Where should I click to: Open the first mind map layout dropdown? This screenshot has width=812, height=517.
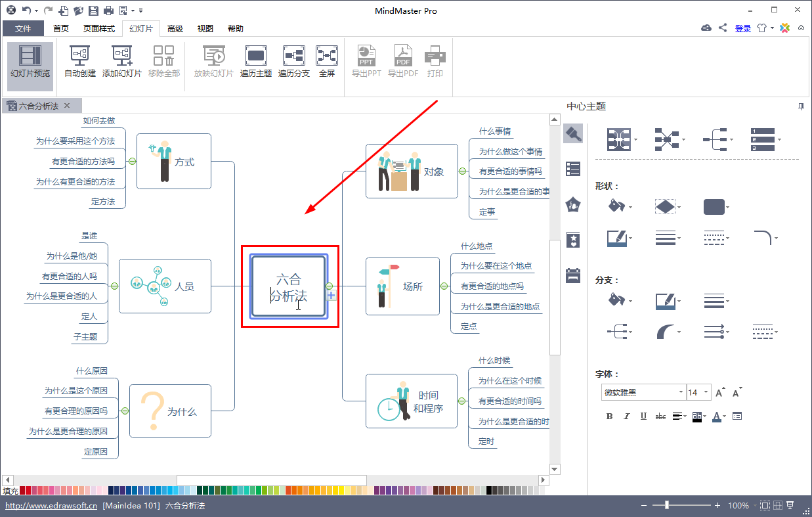[x=622, y=139]
